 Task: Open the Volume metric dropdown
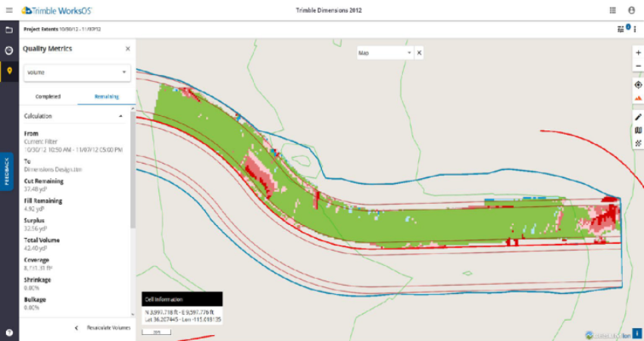(x=77, y=72)
